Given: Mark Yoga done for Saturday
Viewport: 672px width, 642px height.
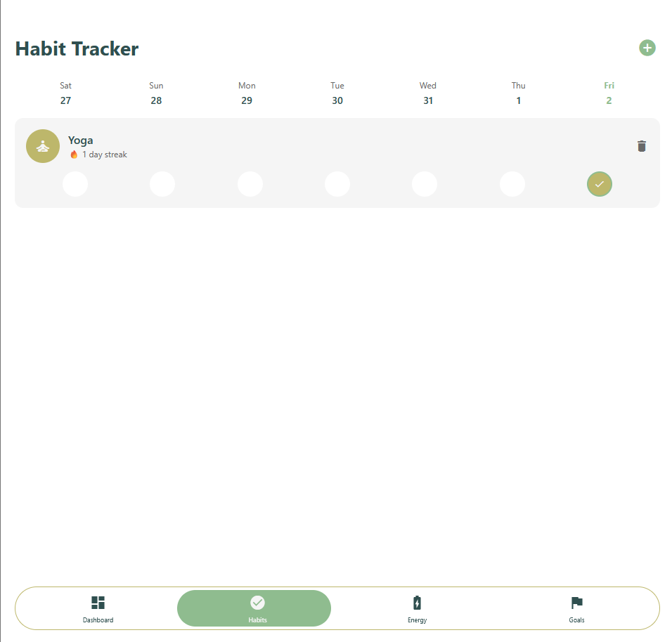Looking at the screenshot, I should pyautogui.click(x=75, y=184).
